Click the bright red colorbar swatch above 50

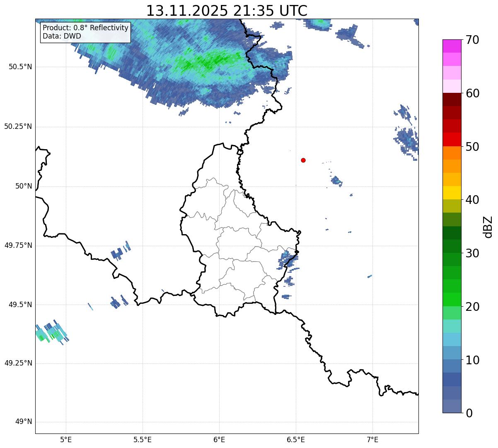click(452, 139)
